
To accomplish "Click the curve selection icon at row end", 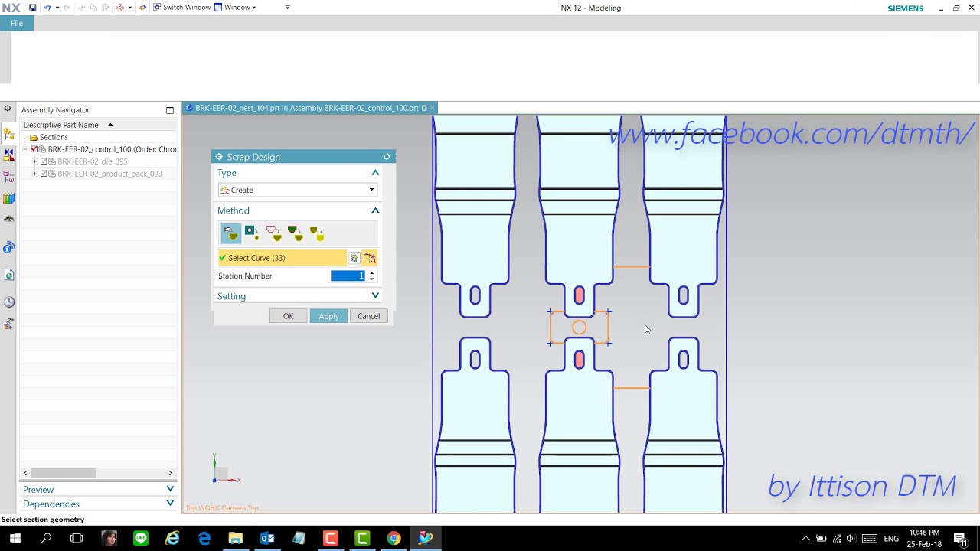I will [x=370, y=258].
